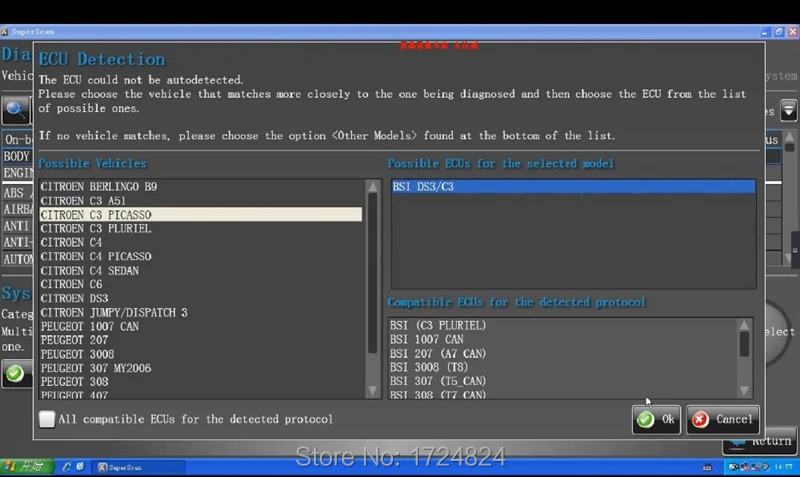Image resolution: width=800 pixels, height=477 pixels.
Task: Click SuperScan taskbar button
Action: 139,467
